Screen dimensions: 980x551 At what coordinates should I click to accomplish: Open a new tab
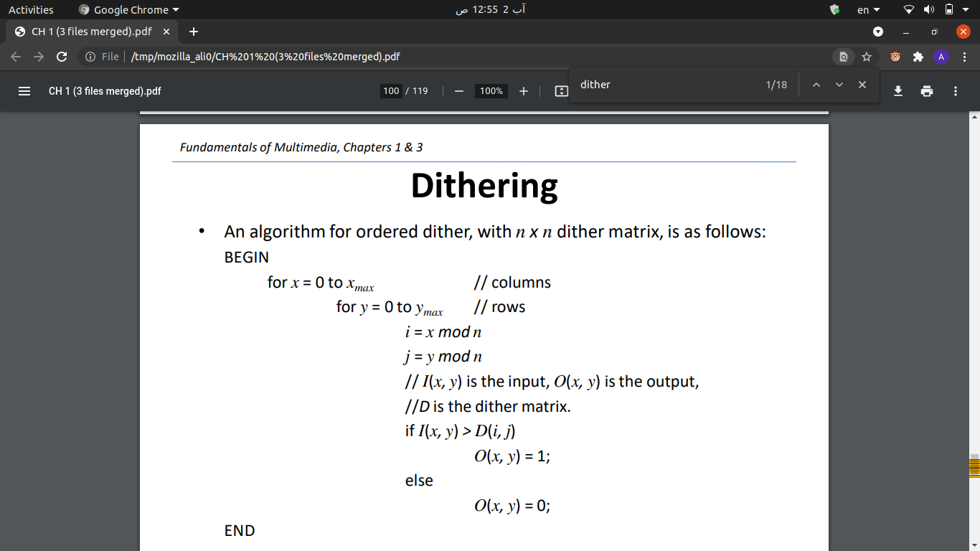[x=194, y=32]
